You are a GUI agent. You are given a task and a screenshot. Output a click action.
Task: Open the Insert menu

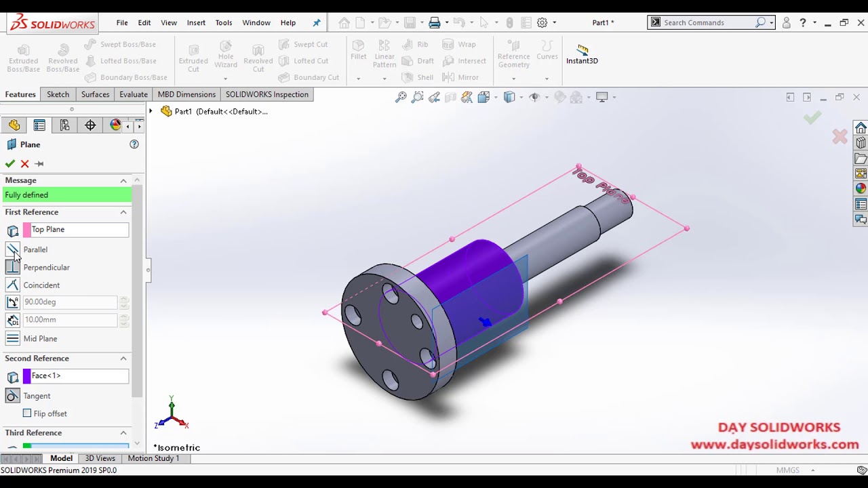[196, 22]
